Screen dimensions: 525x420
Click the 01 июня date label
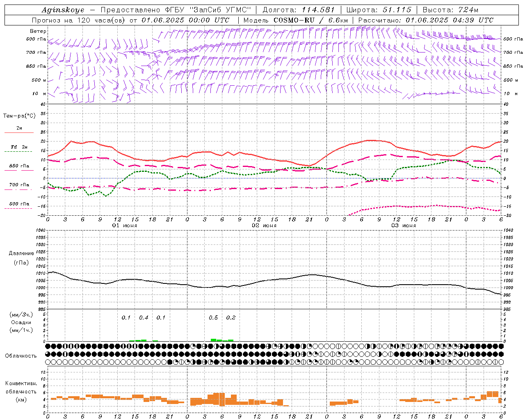coord(125,226)
